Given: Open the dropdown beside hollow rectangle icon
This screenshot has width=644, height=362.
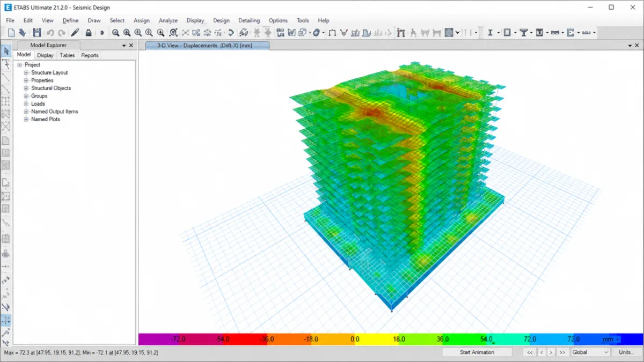Looking at the screenshot, I should pyautogui.click(x=515, y=33).
